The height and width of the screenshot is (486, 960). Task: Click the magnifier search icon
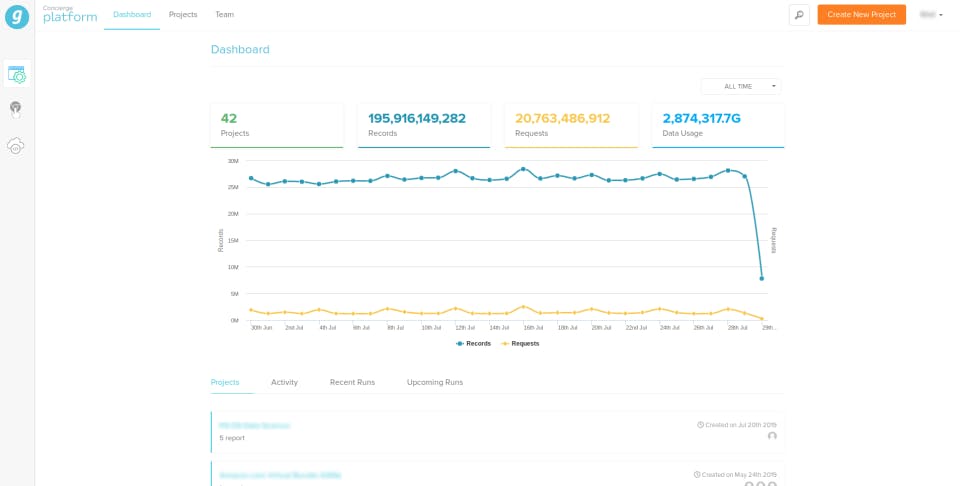coord(799,15)
